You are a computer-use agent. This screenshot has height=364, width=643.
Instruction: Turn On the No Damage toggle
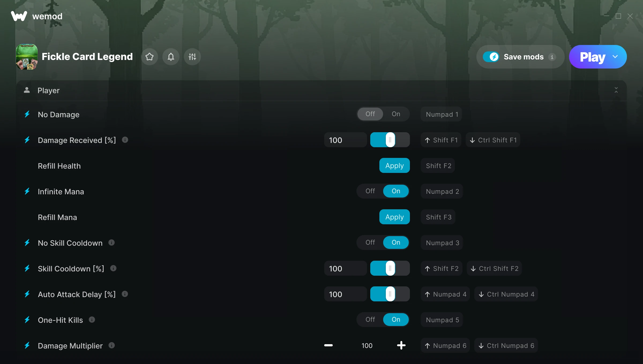[x=396, y=114]
